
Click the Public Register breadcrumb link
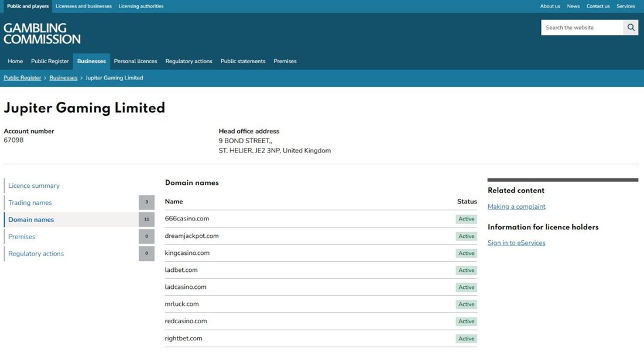tap(22, 78)
